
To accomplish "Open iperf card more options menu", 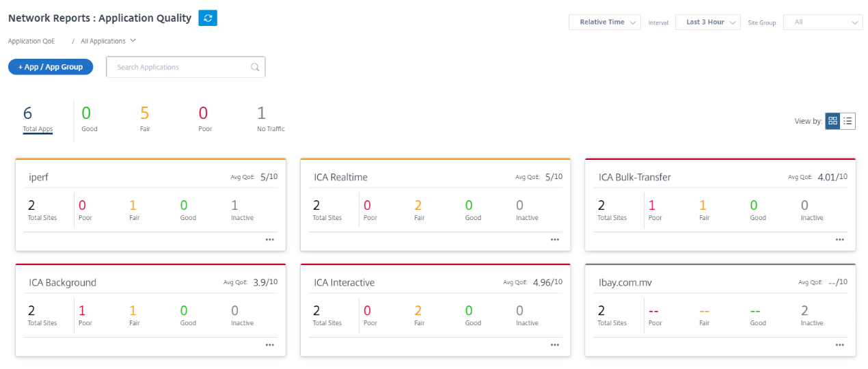I will pyautogui.click(x=270, y=240).
